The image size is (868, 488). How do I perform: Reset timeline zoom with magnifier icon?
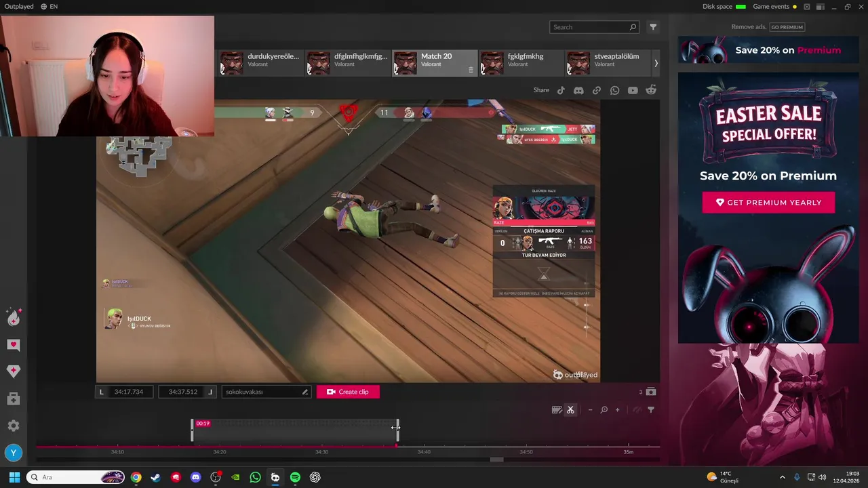(x=604, y=410)
